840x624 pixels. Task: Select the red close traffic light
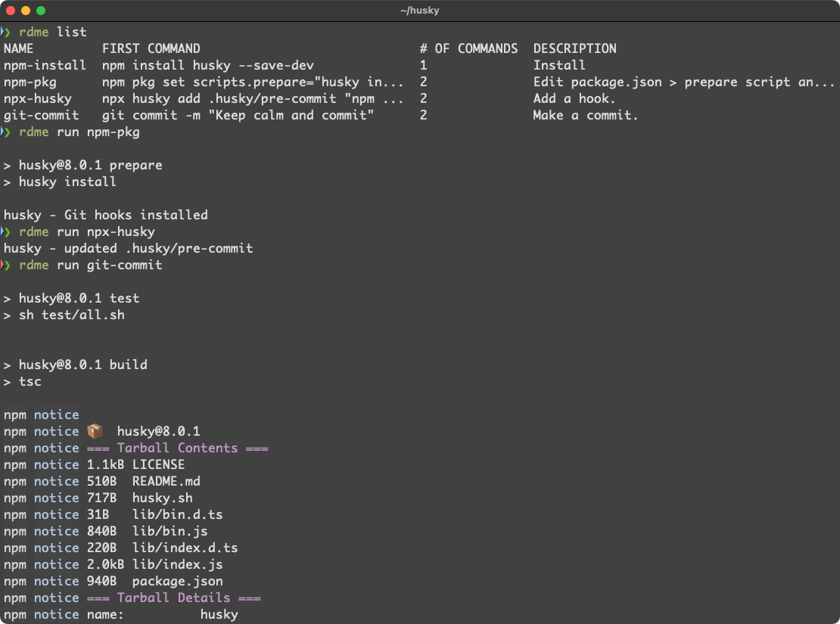coord(9,11)
